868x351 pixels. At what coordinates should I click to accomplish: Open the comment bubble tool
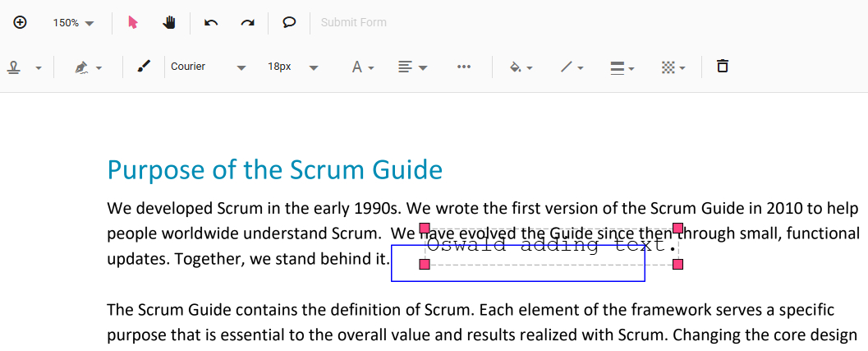(289, 22)
